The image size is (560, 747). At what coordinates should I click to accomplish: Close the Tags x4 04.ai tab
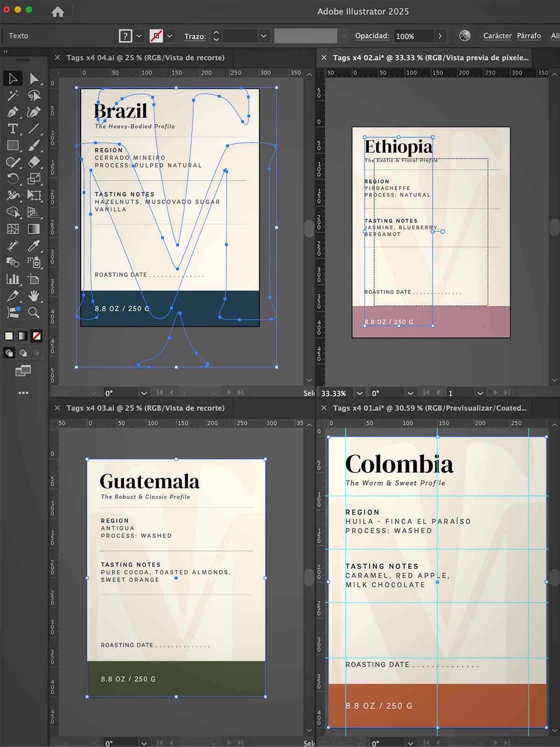tap(57, 57)
